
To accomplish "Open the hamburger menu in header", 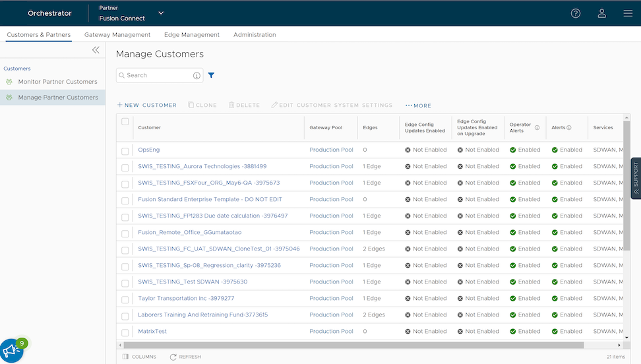I will click(x=628, y=13).
